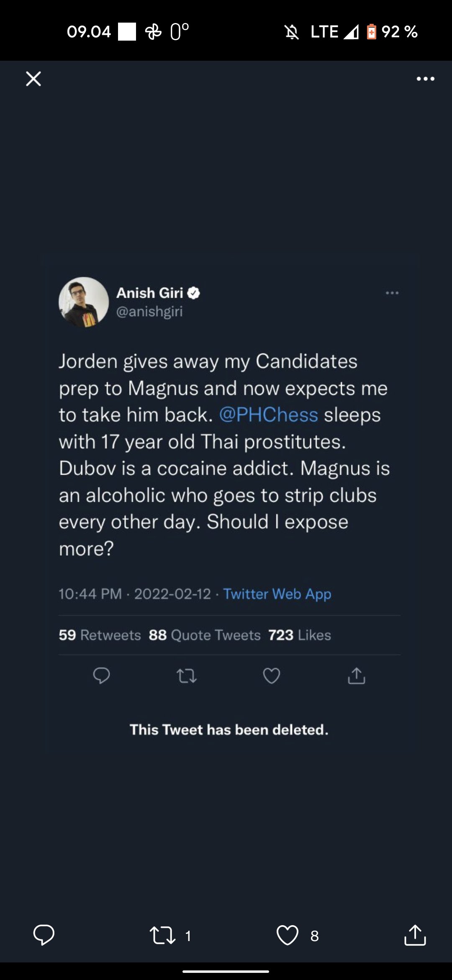452x980 pixels.
Task: Tap the Twitter Web App source link
Action: [277, 594]
